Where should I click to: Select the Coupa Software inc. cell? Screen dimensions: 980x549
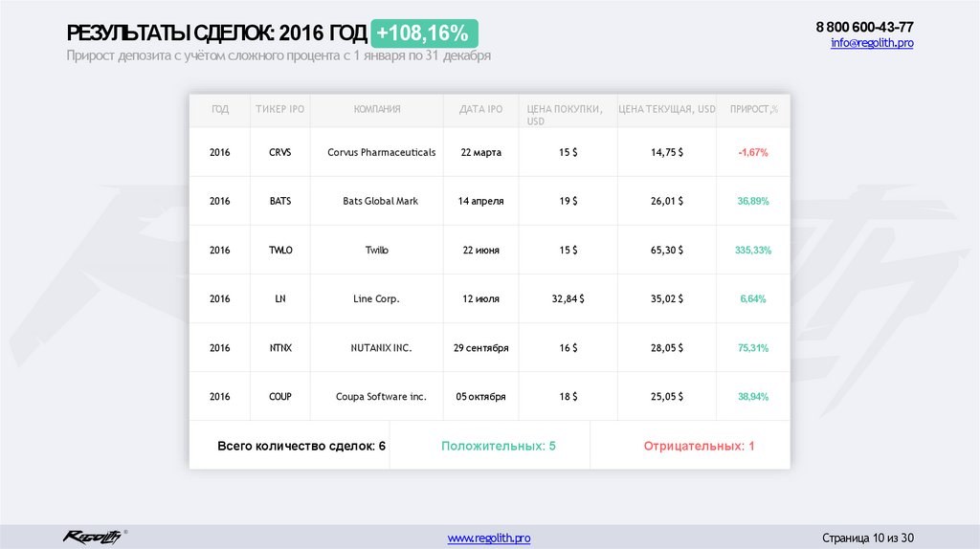coord(381,396)
